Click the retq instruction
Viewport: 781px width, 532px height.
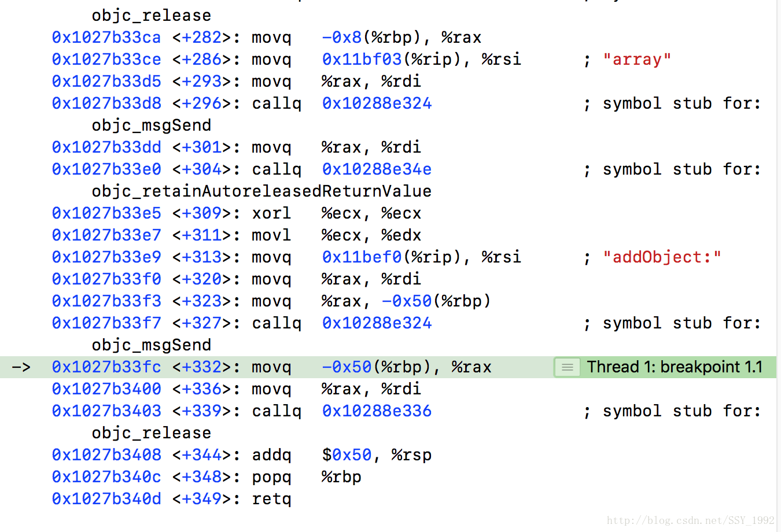click(272, 499)
